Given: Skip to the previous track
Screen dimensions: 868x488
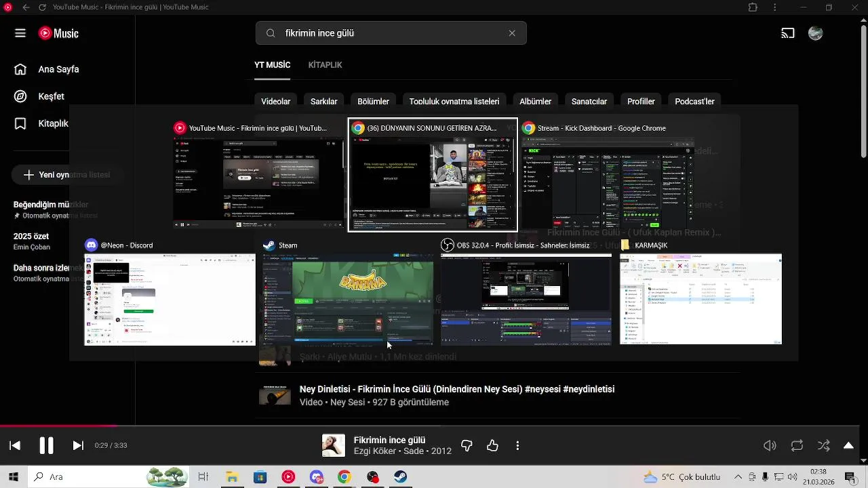Looking at the screenshot, I should 15,445.
